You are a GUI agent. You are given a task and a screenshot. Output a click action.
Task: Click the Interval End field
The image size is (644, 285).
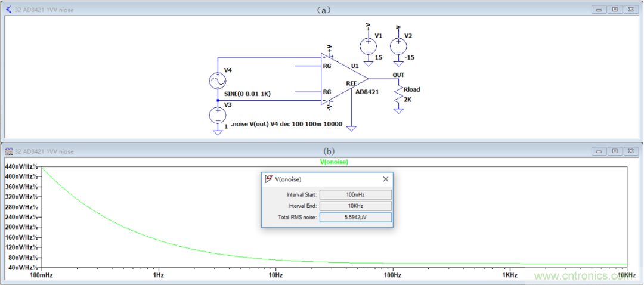[355, 206]
